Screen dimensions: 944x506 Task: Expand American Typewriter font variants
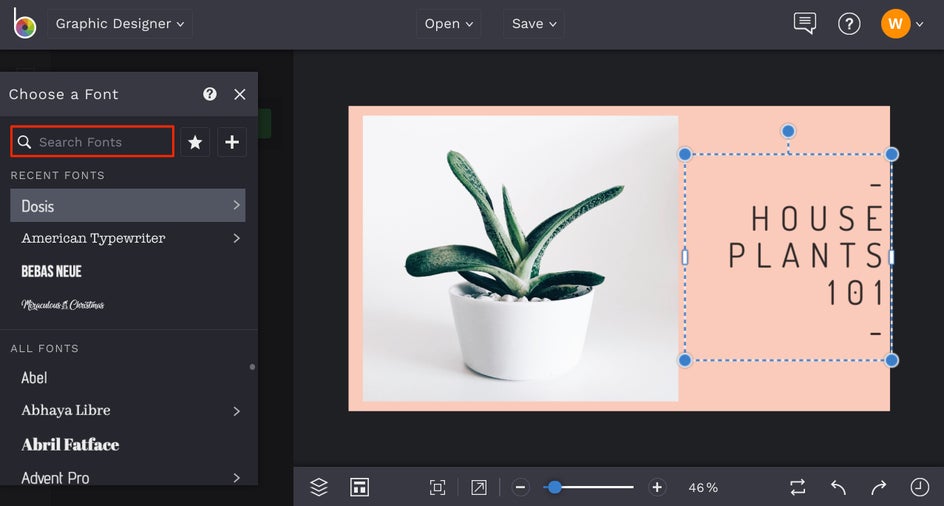coord(236,238)
